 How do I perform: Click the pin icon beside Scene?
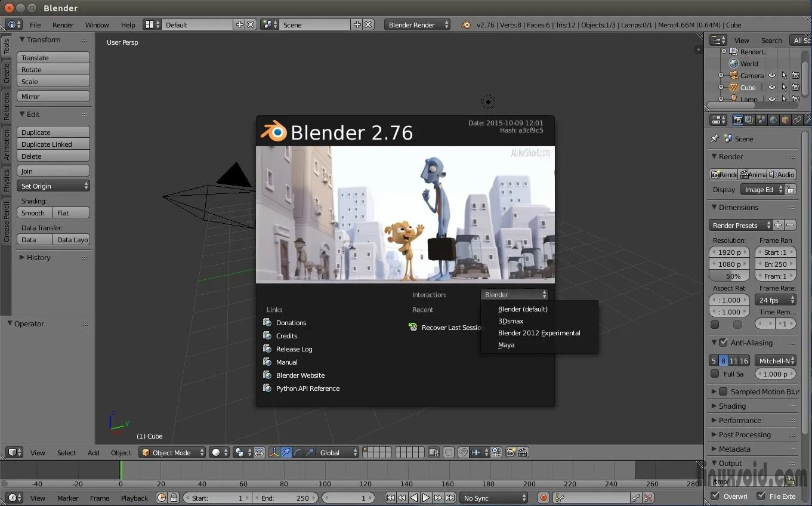[714, 138]
